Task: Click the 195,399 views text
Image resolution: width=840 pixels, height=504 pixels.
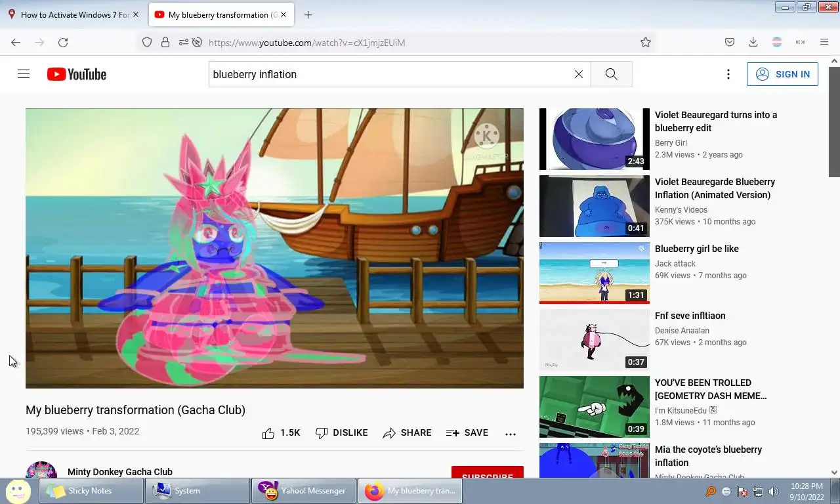Action: coord(54,431)
